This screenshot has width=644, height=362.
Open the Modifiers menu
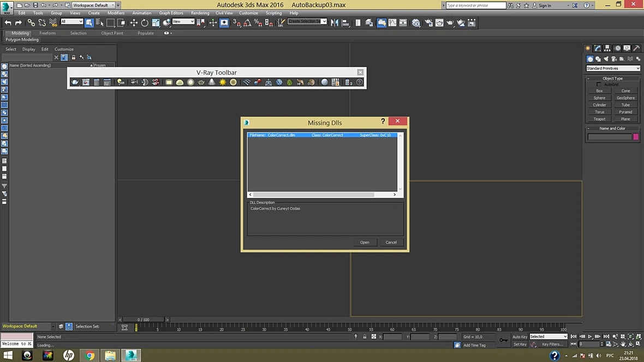click(x=116, y=13)
